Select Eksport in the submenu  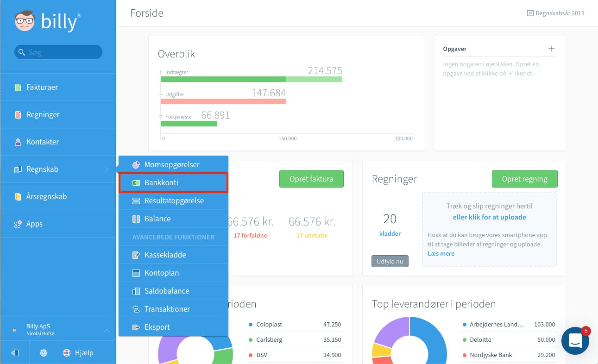[x=173, y=327]
